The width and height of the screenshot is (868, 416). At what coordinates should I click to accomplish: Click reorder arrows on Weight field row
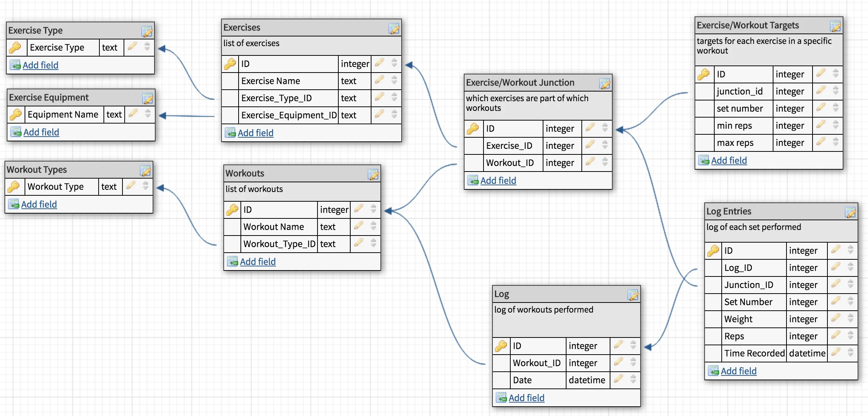click(851, 318)
